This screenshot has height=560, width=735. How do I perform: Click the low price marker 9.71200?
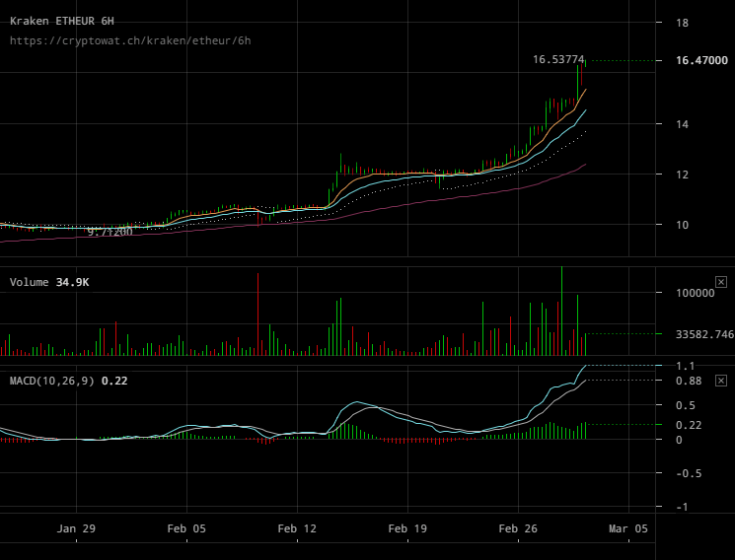[x=110, y=232]
